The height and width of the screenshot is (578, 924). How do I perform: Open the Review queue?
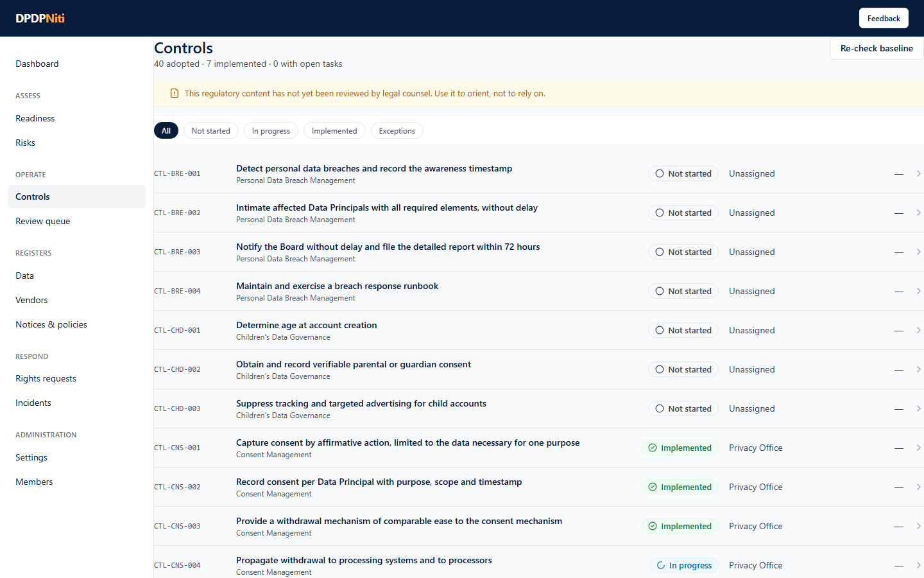76,221
